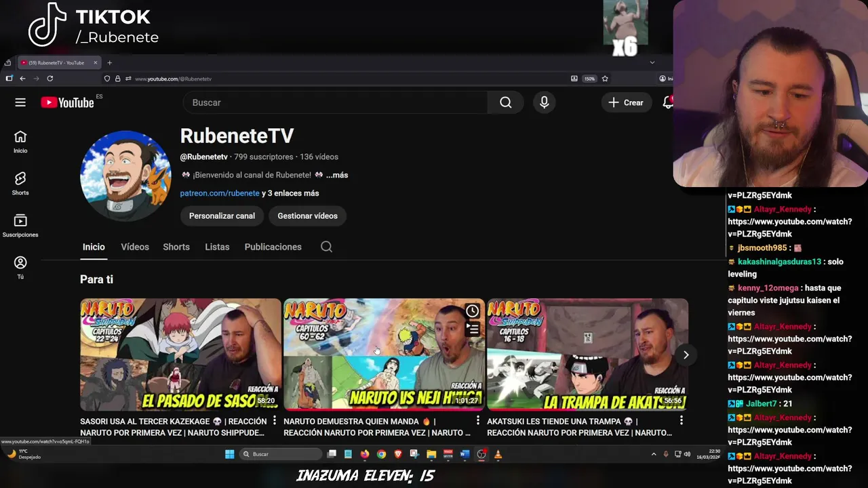Search within the channel using magnifier icon
The height and width of the screenshot is (488, 868).
pos(326,247)
